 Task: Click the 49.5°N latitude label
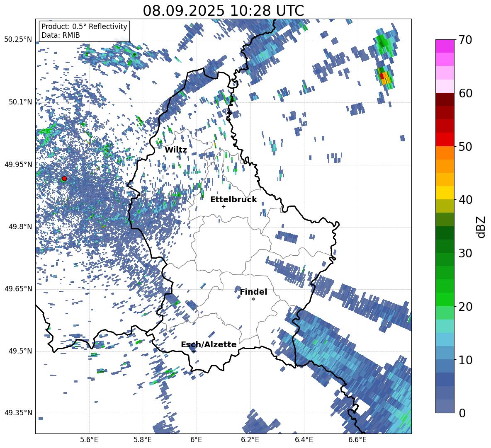point(20,351)
